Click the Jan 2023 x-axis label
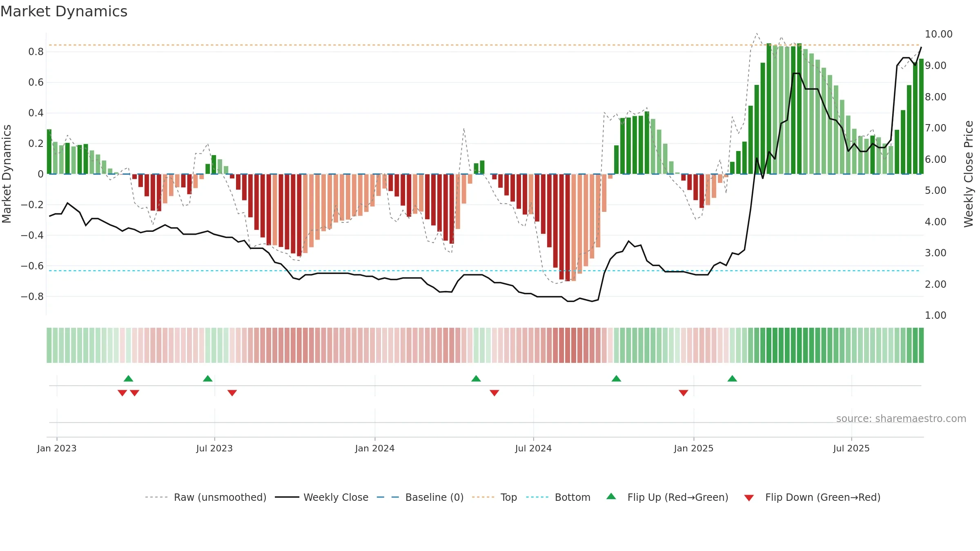Image resolution: width=980 pixels, height=551 pixels. click(x=57, y=448)
